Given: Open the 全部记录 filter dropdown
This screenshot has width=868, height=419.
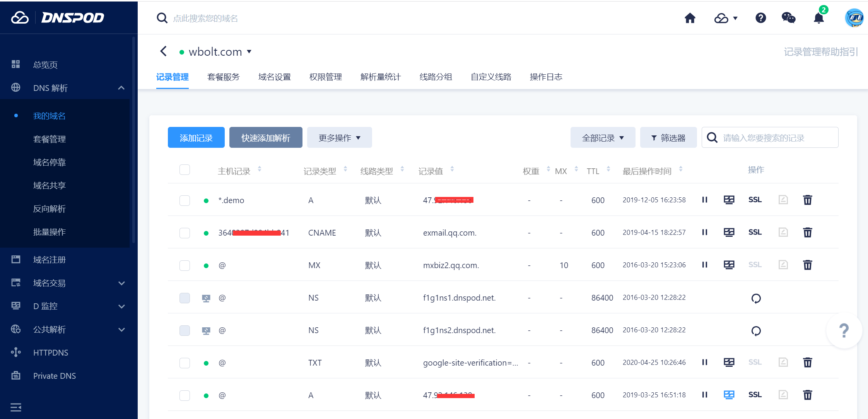Looking at the screenshot, I should (x=602, y=137).
